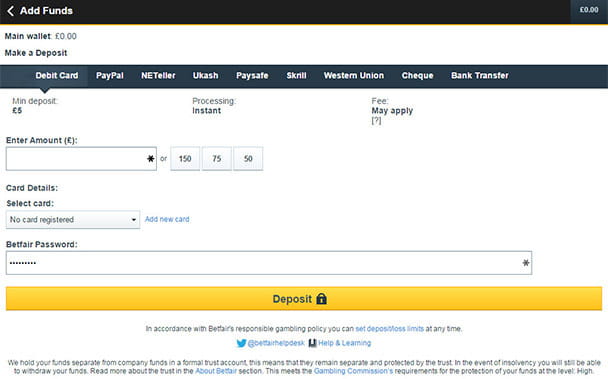The image size is (608, 379).
Task: Pick the 75 quick amount button
Action: tap(216, 159)
